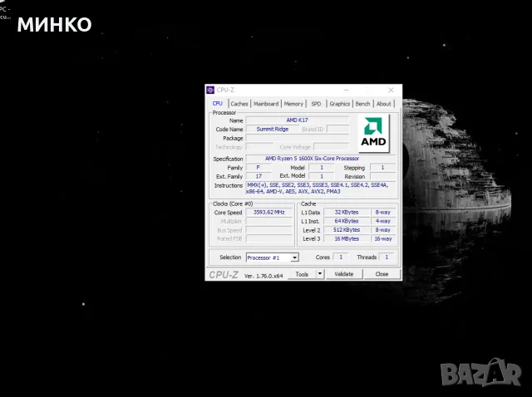This screenshot has width=532, height=397.
Task: Click the empty Package field
Action: click(298, 138)
